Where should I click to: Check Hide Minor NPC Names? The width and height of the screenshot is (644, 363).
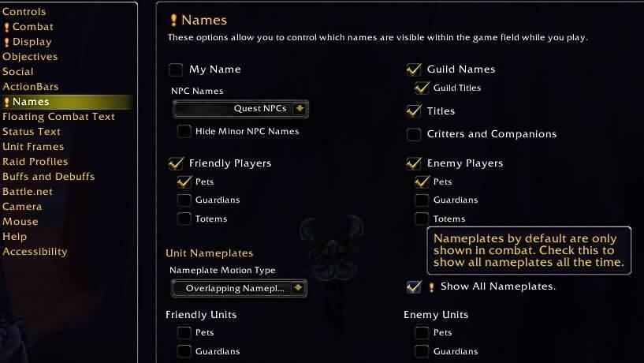(x=184, y=132)
